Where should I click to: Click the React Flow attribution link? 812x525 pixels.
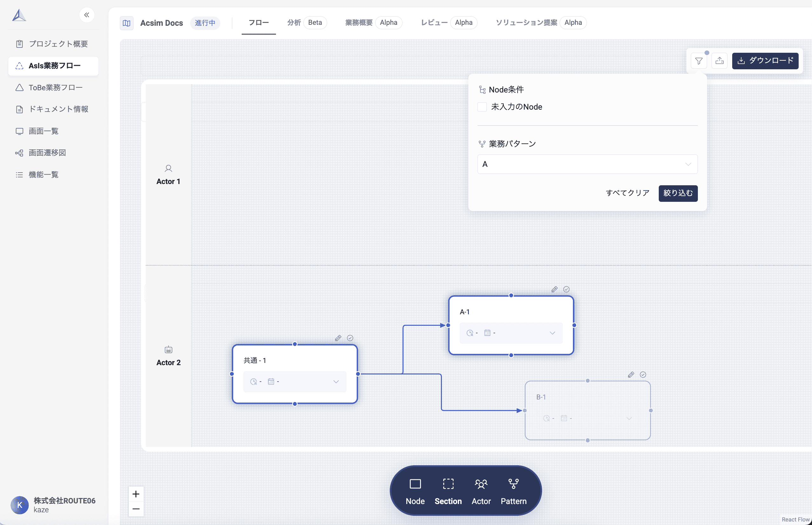796,520
